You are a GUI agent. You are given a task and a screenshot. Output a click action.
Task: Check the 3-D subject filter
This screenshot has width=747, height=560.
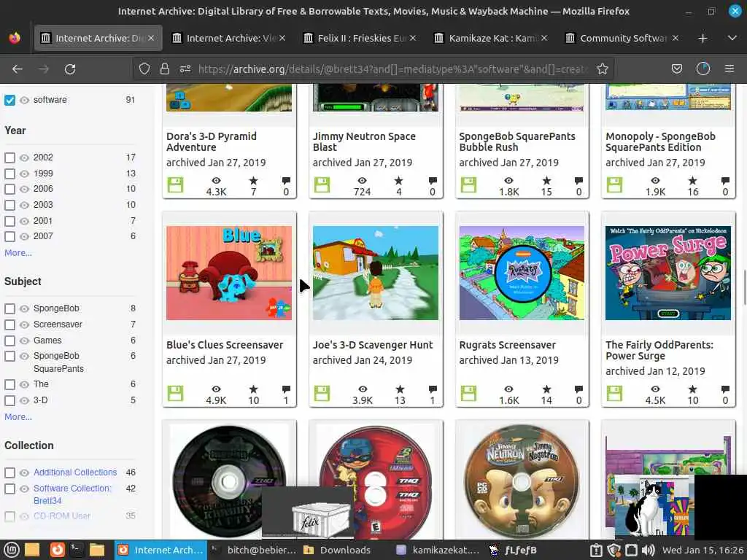pyautogui.click(x=9, y=400)
